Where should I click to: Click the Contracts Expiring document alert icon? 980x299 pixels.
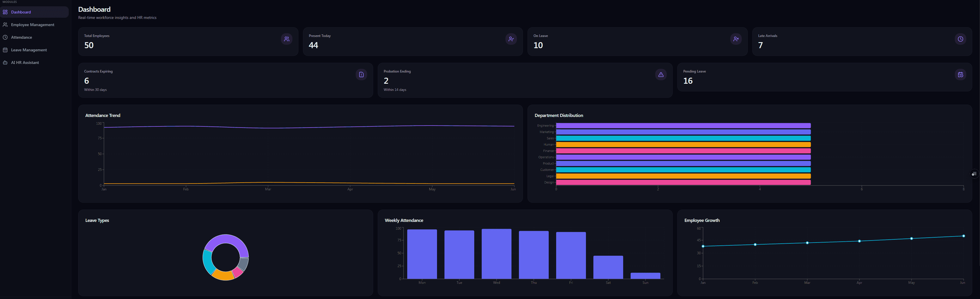tap(361, 75)
